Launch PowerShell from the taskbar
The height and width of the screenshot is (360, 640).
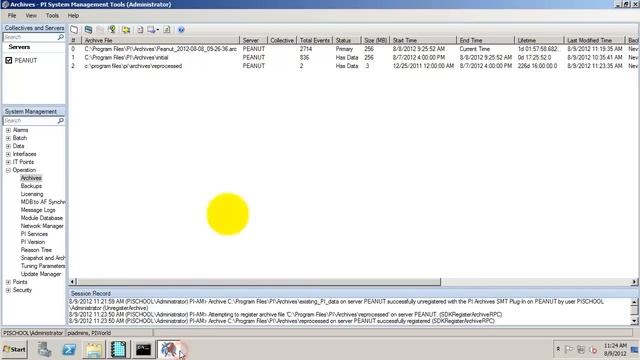click(69, 350)
